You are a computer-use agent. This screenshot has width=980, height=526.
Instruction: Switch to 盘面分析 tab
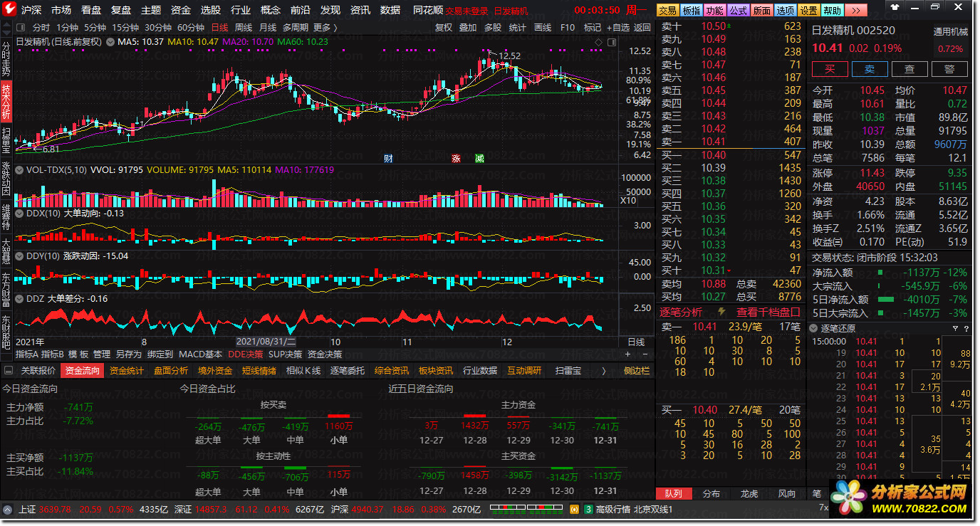pos(171,370)
